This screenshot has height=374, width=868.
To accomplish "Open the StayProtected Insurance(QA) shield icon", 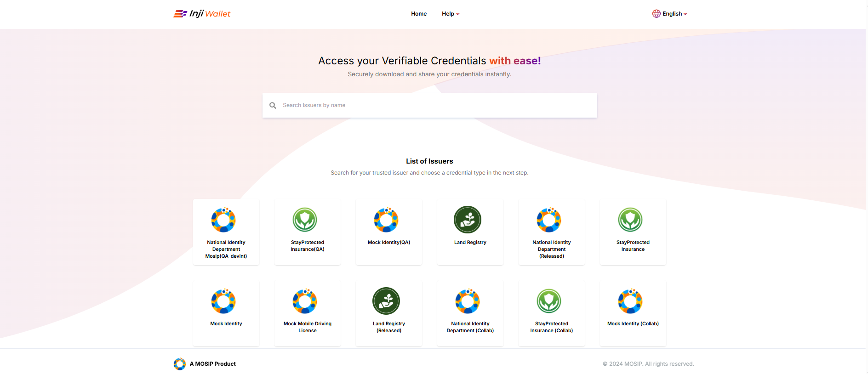I will tap(305, 220).
